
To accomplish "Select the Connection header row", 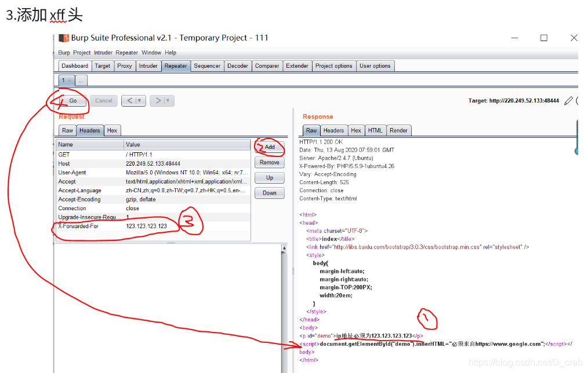I will pyautogui.click(x=153, y=209).
